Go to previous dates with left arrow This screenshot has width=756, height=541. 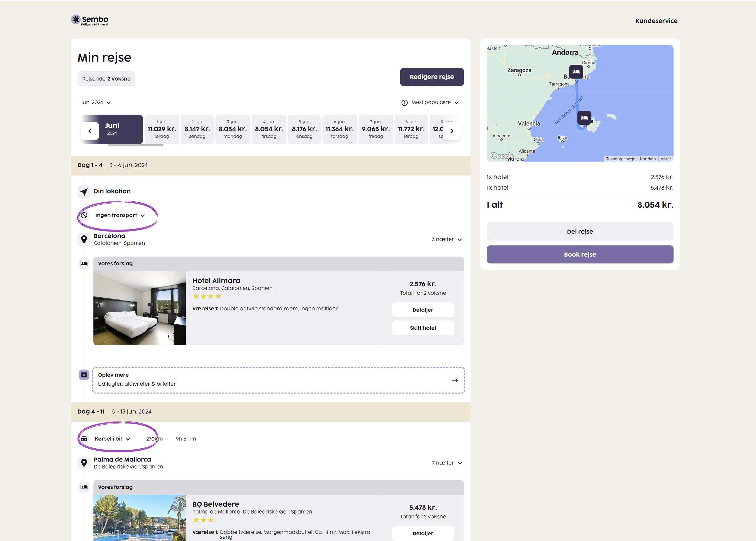click(x=89, y=131)
